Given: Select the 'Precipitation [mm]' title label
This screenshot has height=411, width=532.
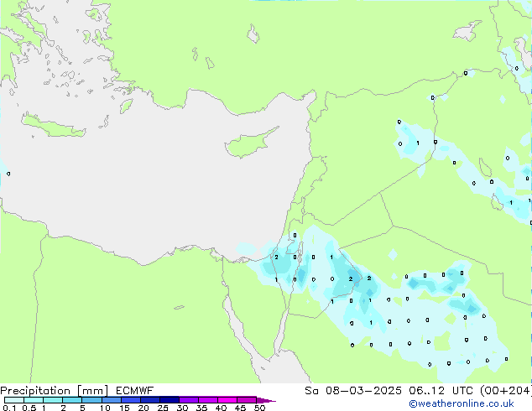Looking at the screenshot, I should [x=54, y=391].
